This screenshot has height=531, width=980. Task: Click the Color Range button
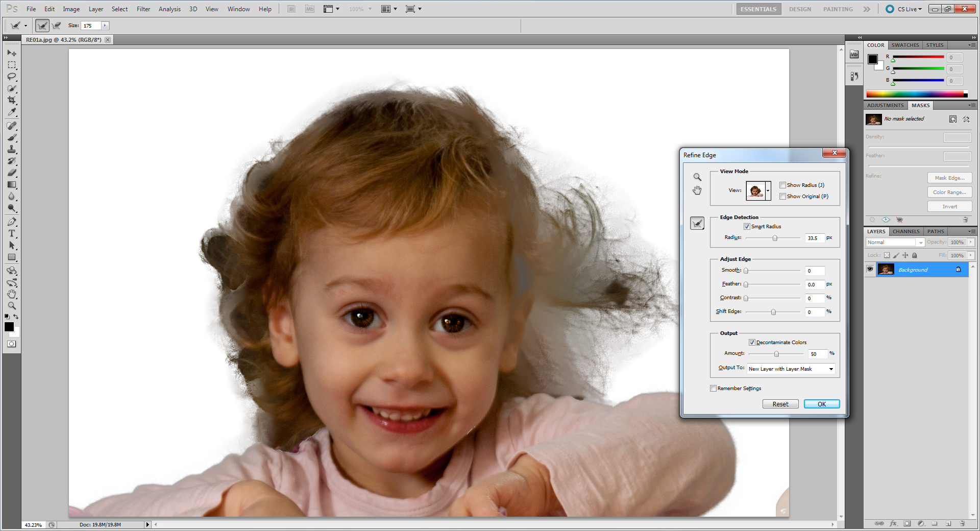pyautogui.click(x=949, y=192)
